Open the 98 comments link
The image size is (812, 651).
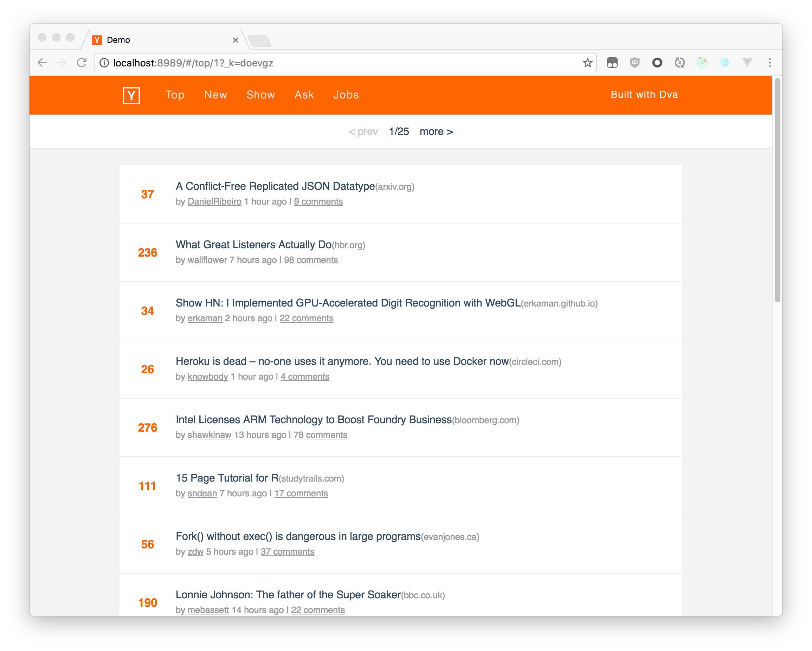[311, 260]
